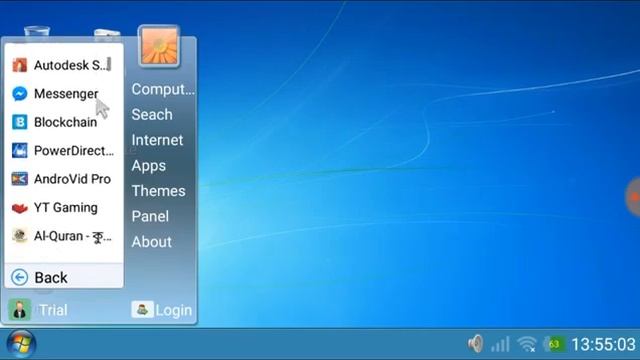Click the Messenger app icon
640x360 pixels.
(x=20, y=93)
